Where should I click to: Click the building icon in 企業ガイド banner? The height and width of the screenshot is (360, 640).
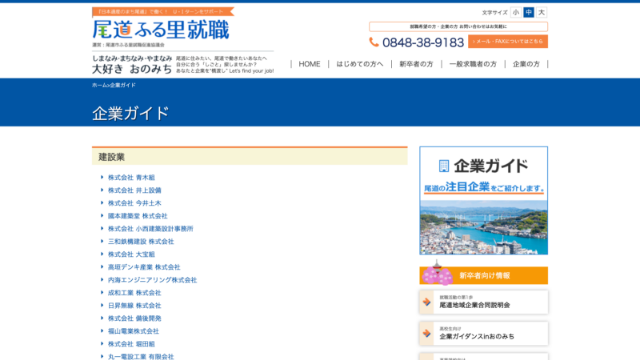click(x=444, y=166)
